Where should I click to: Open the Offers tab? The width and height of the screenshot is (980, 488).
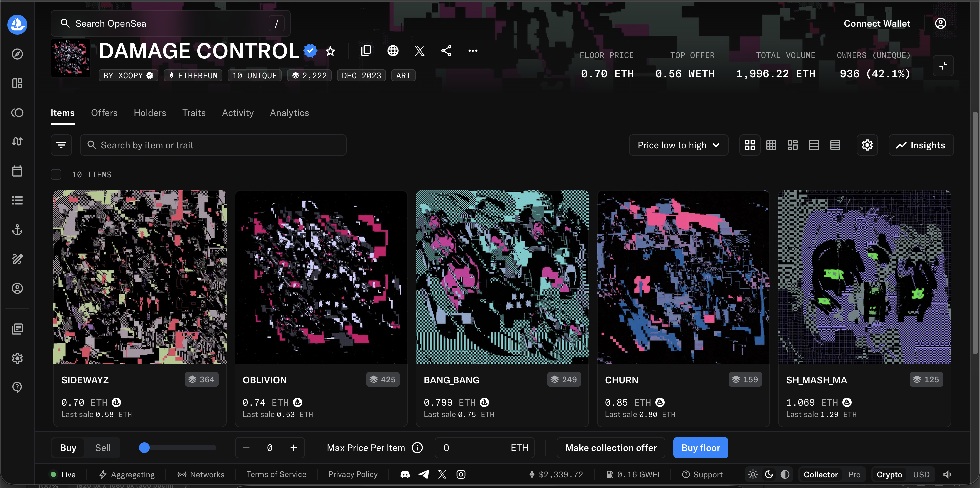pos(104,113)
